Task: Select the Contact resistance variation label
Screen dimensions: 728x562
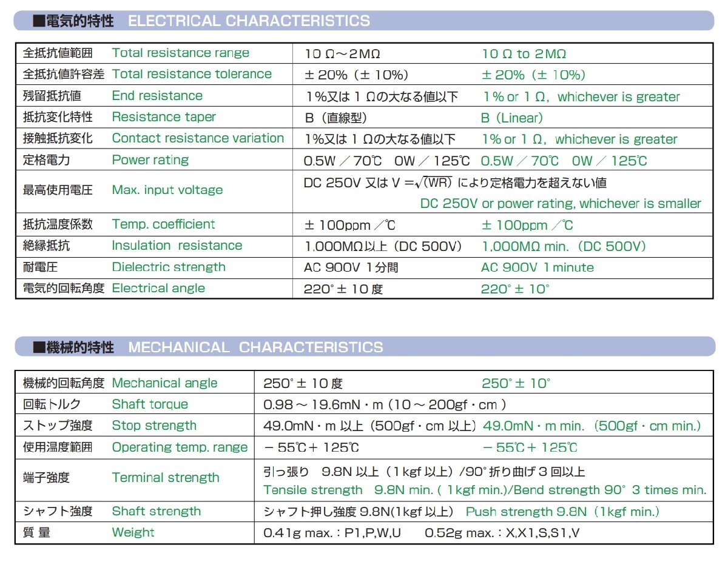Action: click(199, 138)
